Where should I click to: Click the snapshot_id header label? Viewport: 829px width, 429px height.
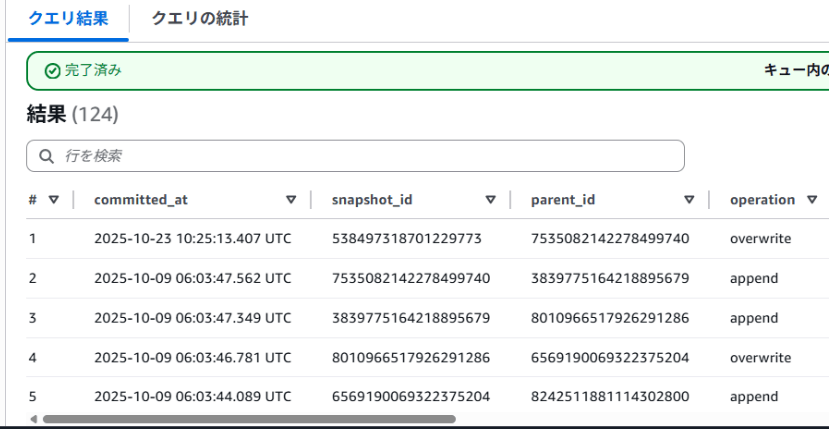coord(372,200)
